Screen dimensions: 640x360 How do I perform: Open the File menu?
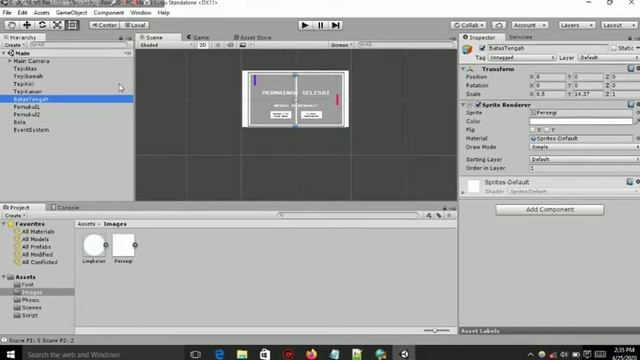point(7,13)
